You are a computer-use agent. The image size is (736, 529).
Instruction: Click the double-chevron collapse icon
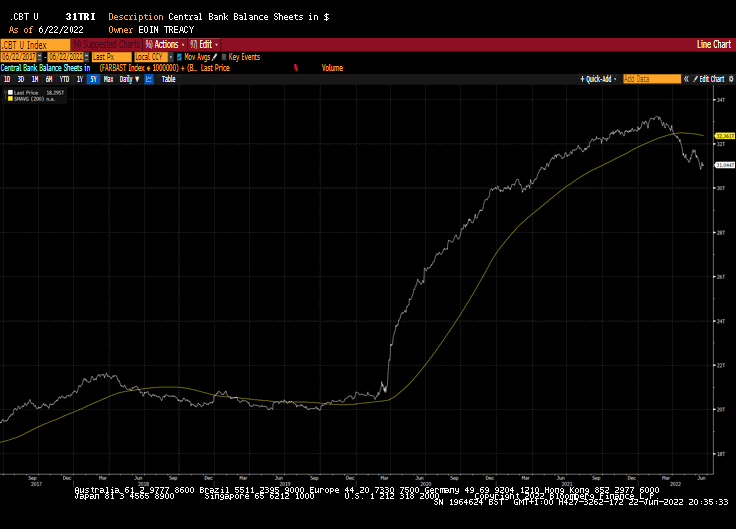pos(686,79)
